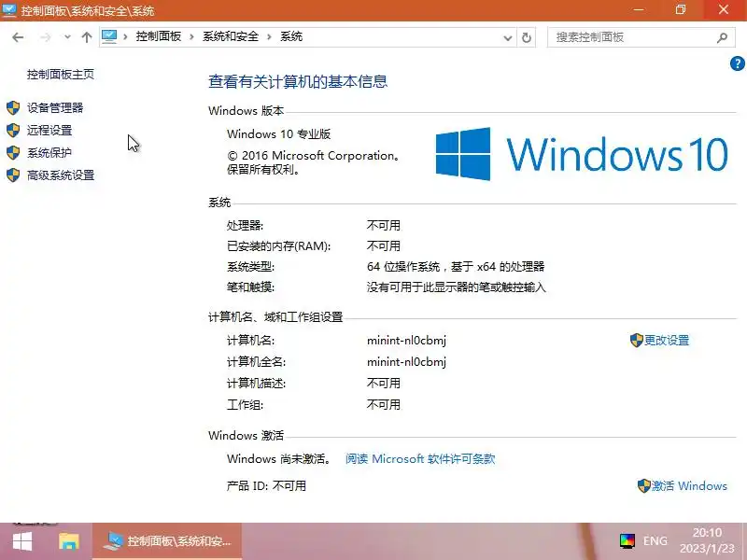Refresh the page with refresh icon
The width and height of the screenshot is (747, 560).
(527, 37)
